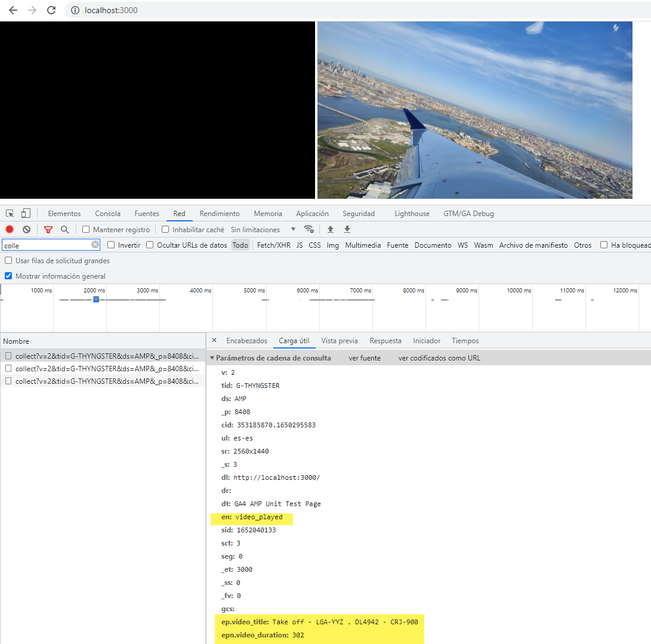
Task: Click the blue marker in timeline overview
Action: 95,299
